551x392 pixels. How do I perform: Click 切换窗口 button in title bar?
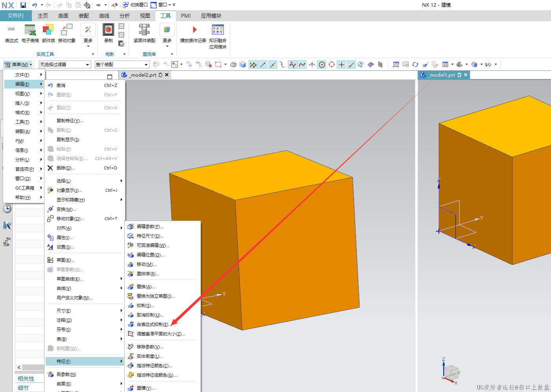point(135,5)
